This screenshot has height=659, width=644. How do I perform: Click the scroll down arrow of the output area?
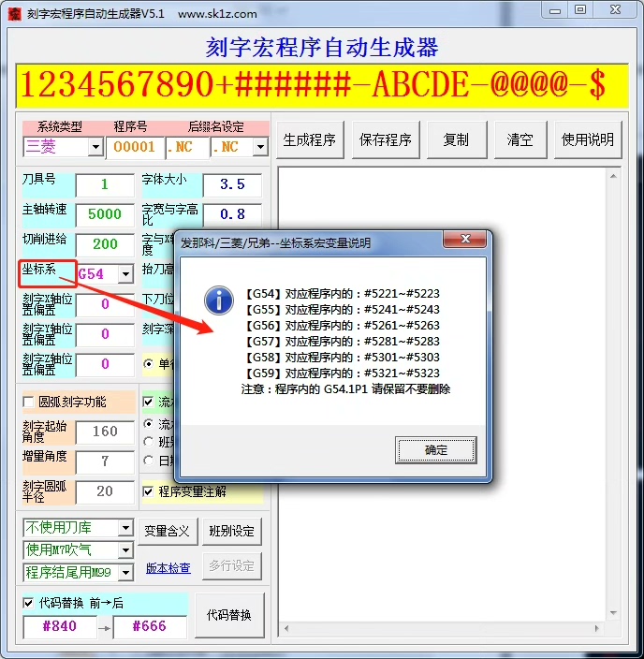coord(613,613)
